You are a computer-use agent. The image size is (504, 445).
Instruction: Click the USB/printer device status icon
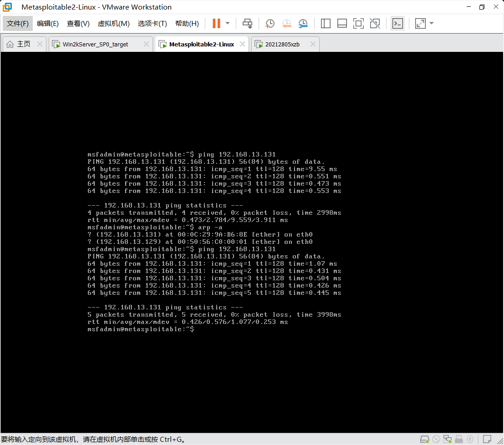coord(458,439)
